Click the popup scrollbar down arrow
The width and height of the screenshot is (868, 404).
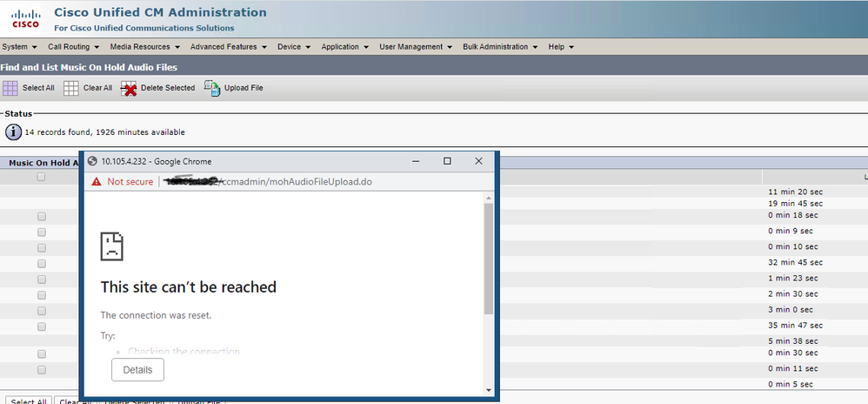pos(488,390)
